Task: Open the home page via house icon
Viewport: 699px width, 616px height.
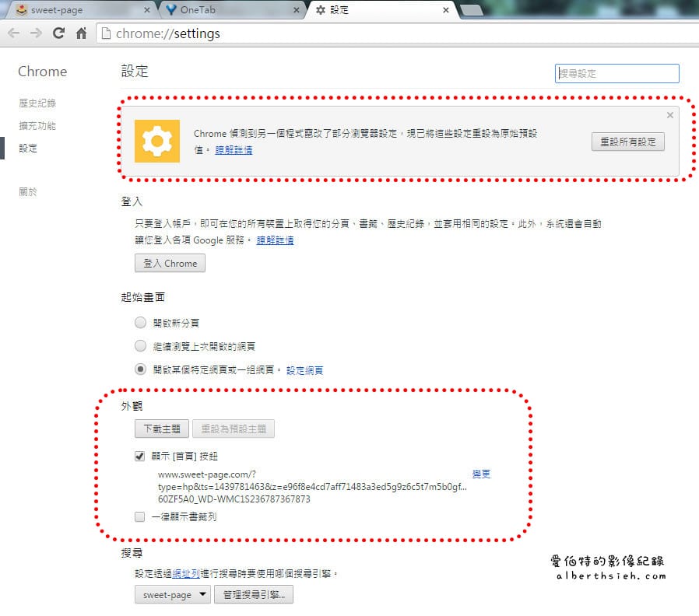Action: (81, 33)
